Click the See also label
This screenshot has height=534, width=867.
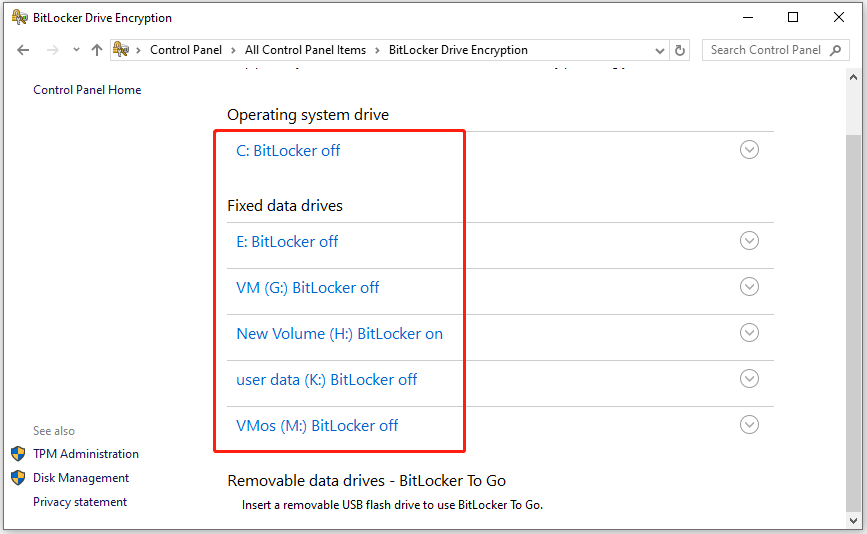tap(54, 431)
